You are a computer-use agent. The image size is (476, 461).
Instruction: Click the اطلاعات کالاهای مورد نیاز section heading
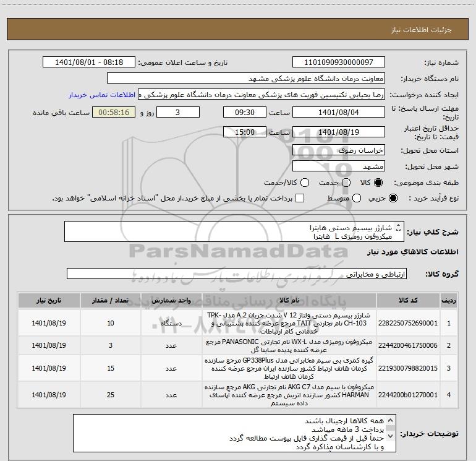(412, 252)
